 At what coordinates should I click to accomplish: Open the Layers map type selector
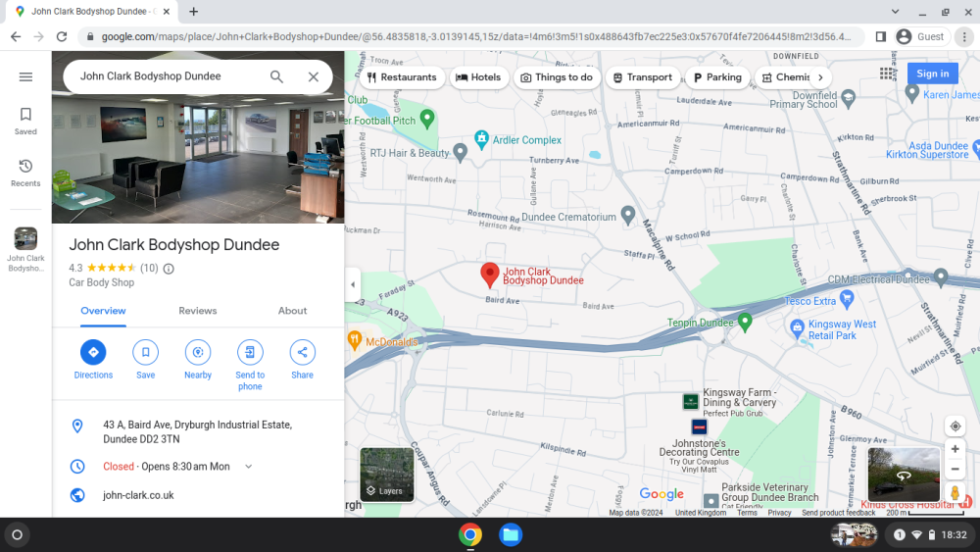click(x=387, y=475)
